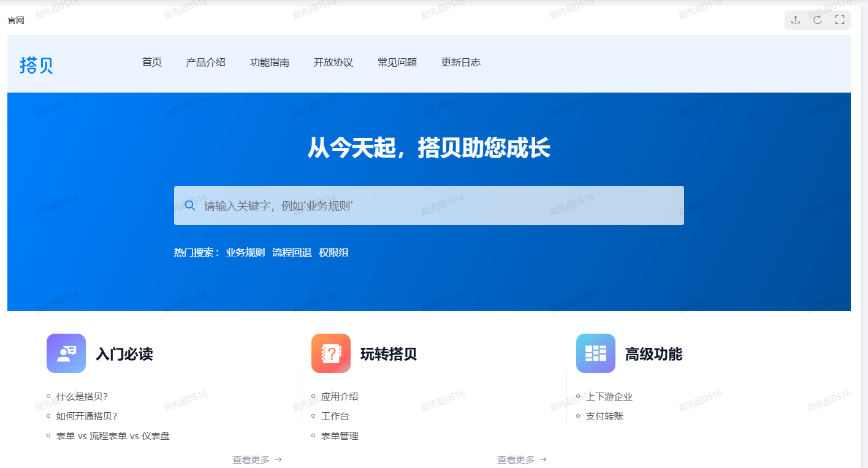This screenshot has height=468, width=868.
Task: Open the 功能指南 menu item
Action: pyautogui.click(x=270, y=62)
